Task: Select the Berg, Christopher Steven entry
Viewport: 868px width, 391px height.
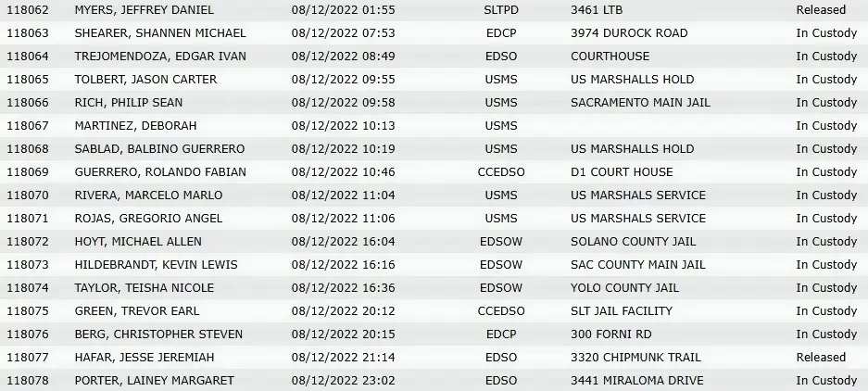Action: click(158, 334)
